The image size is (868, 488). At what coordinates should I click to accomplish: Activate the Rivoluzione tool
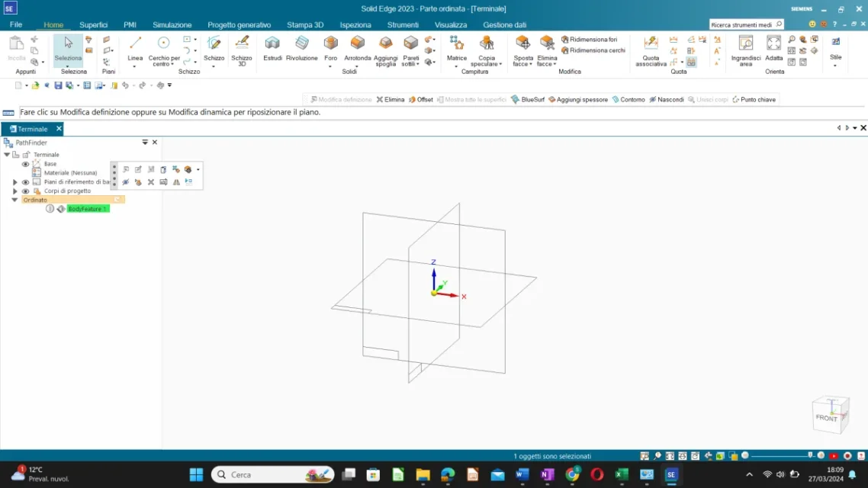pyautogui.click(x=301, y=47)
